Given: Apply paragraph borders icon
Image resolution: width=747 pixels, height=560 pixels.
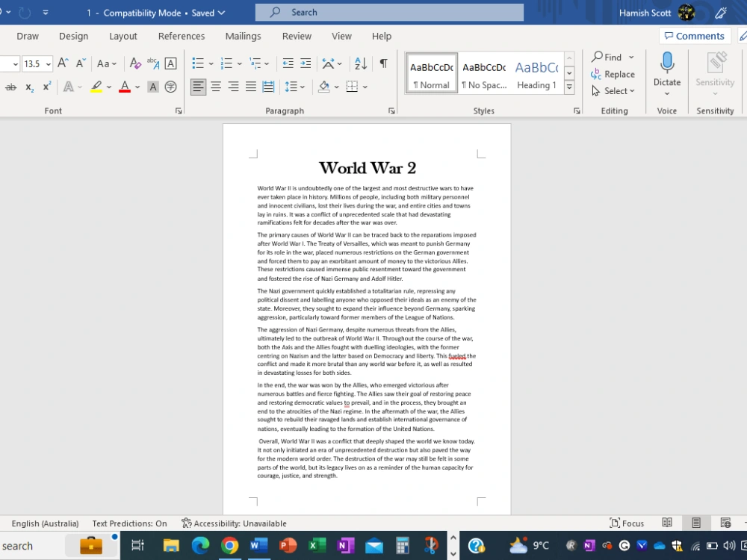Looking at the screenshot, I should point(352,87).
